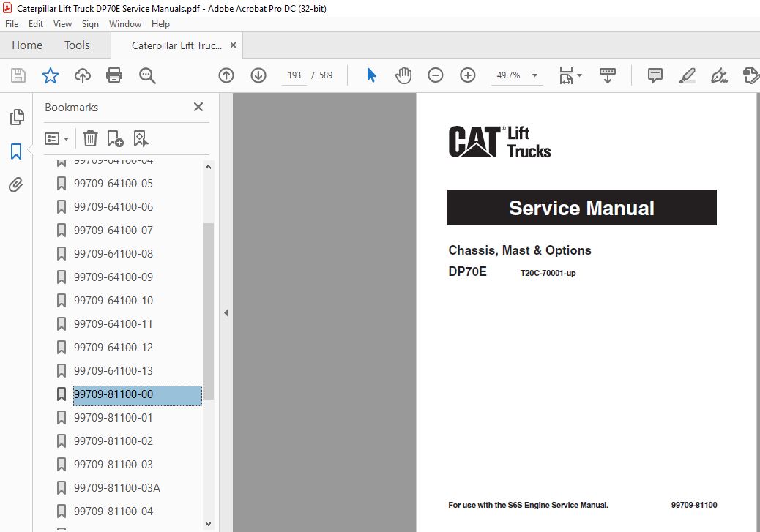The height and width of the screenshot is (532, 760).
Task: Open the File menu
Action: (12, 23)
